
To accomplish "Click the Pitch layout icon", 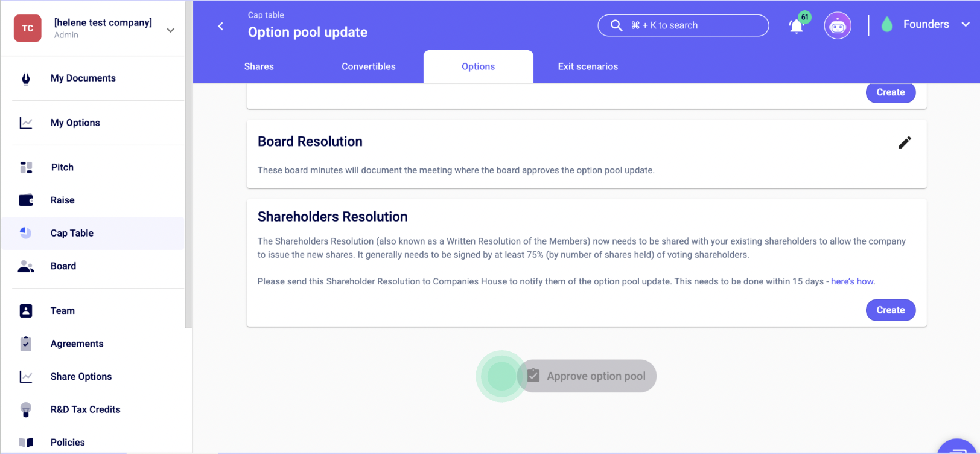I will (x=26, y=167).
